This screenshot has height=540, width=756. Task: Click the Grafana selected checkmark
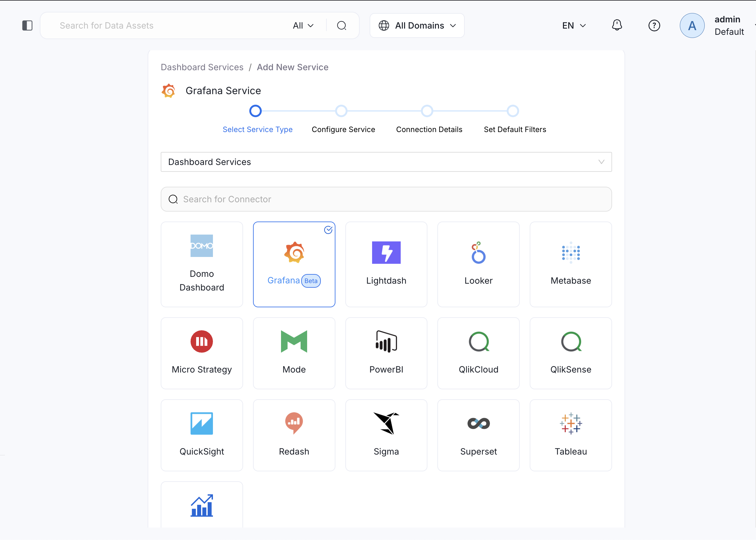[328, 230]
